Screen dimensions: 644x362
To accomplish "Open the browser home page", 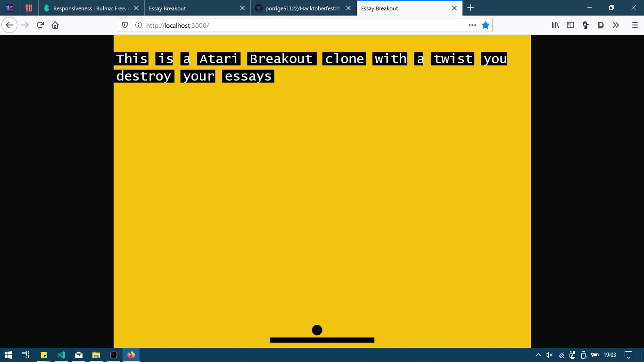I will (55, 25).
